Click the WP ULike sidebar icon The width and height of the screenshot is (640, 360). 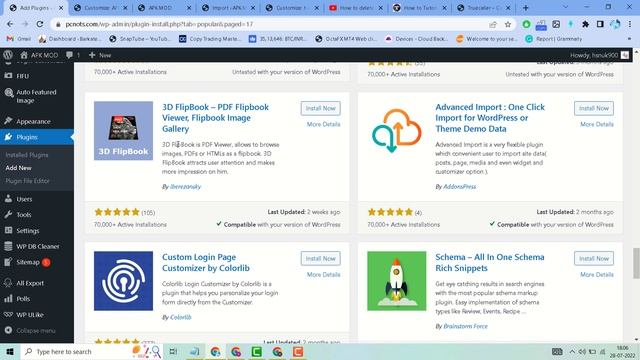8,315
